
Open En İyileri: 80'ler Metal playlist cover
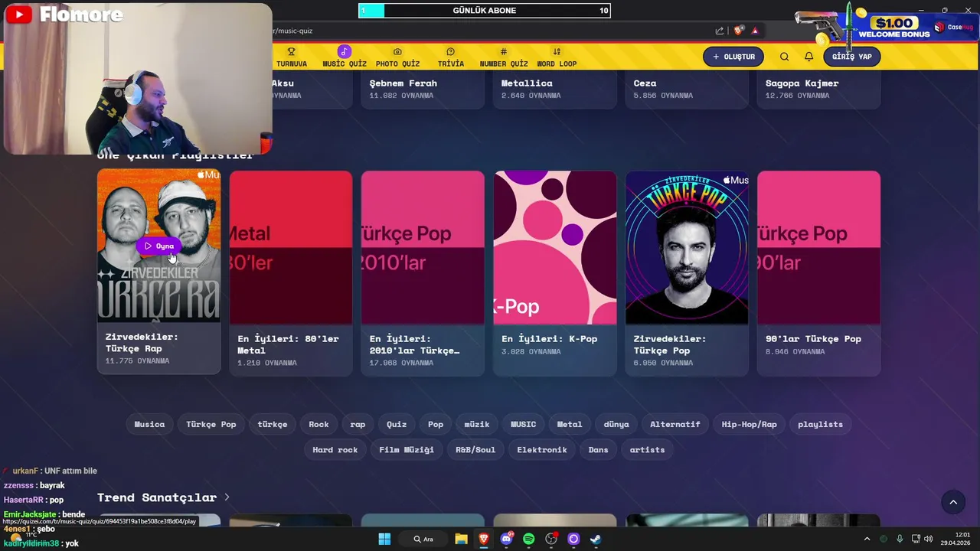291,247
